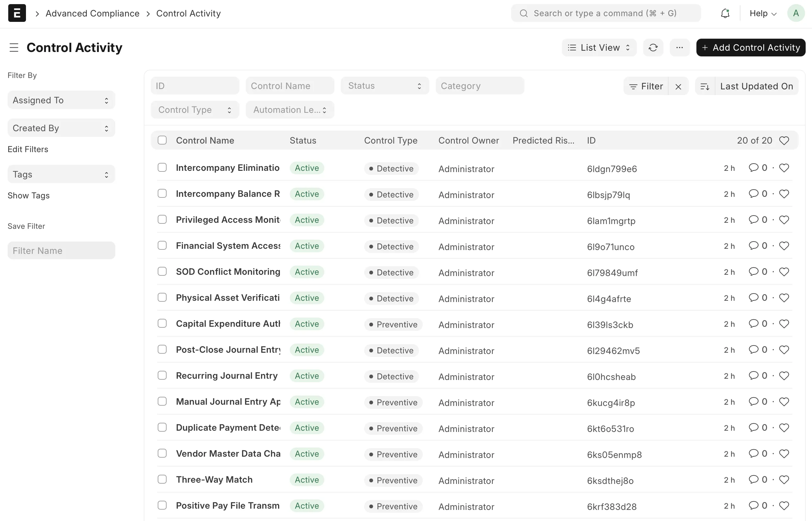Viewport: 812px width, 521px height.
Task: Open the Assigned To dropdown
Action: (61, 100)
